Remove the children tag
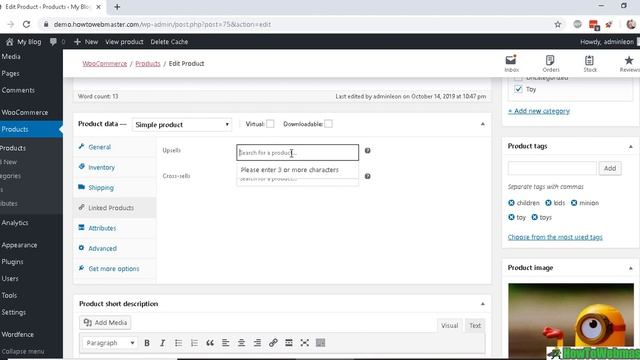This screenshot has width=640, height=360. point(511,203)
